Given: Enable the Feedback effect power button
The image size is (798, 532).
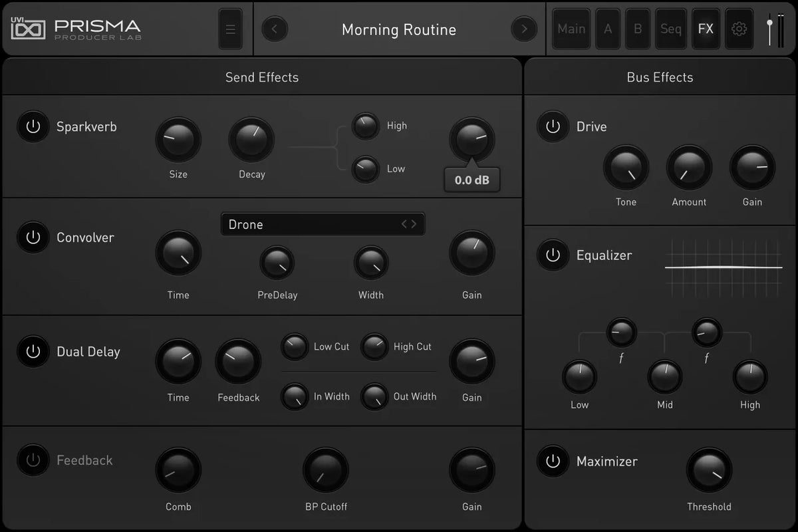Looking at the screenshot, I should pyautogui.click(x=33, y=460).
